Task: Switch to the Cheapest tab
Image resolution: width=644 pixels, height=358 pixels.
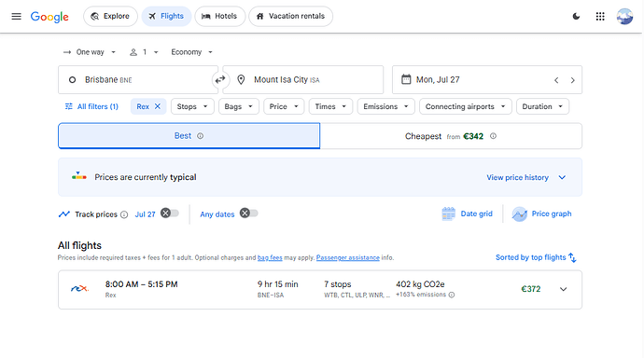Action: 451,136
